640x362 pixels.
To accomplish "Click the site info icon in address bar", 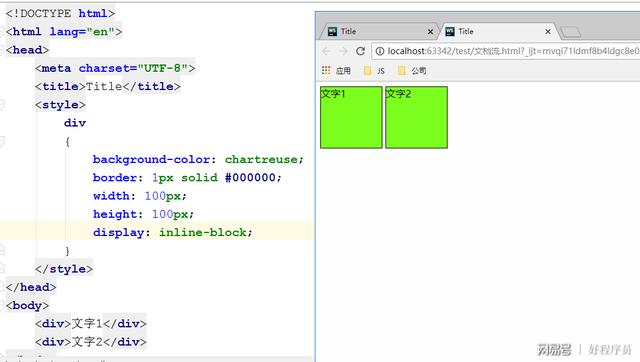I will pyautogui.click(x=380, y=51).
